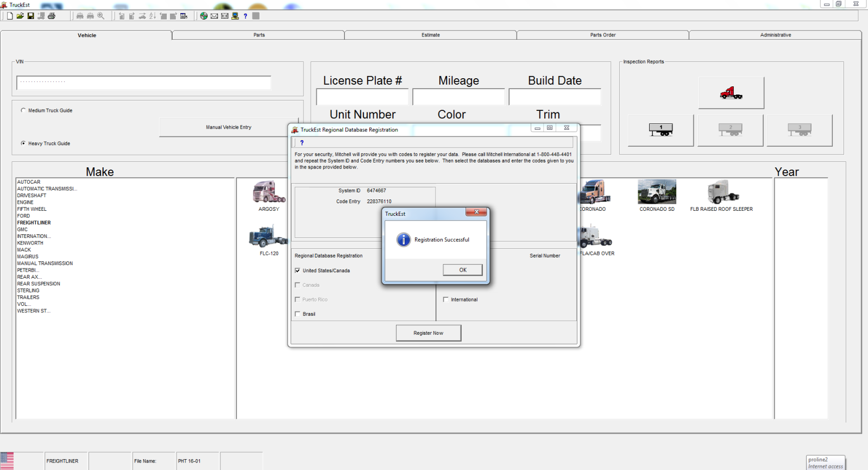Select MANUAL TRANSMISSION in the Make list
868x470 pixels.
click(x=45, y=264)
